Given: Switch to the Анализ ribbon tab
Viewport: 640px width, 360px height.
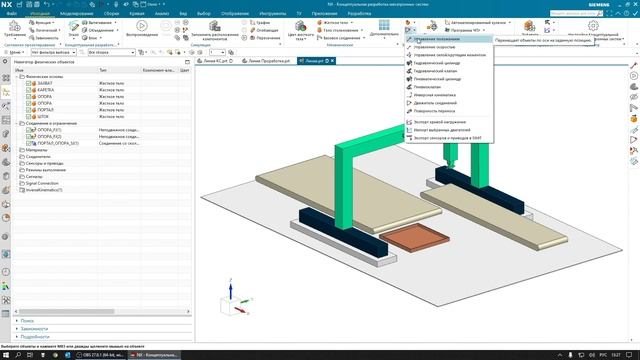Looking at the screenshot, I should coord(162,13).
